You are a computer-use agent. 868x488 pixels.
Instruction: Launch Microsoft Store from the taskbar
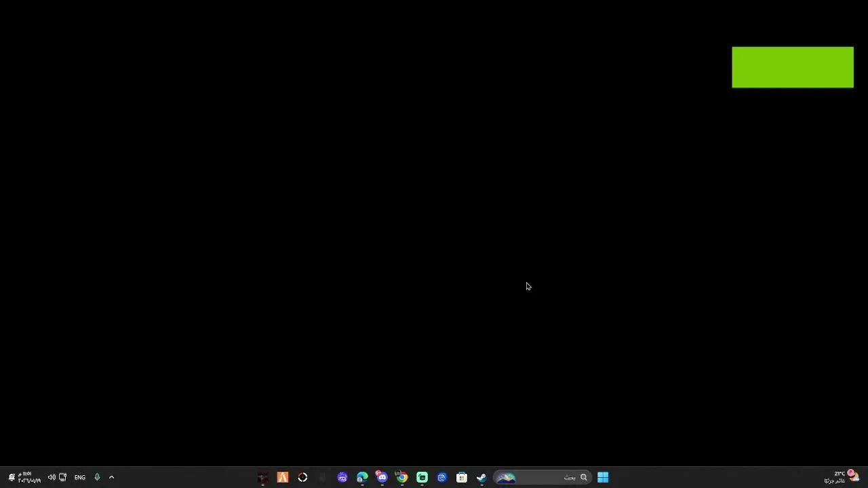[x=462, y=478]
